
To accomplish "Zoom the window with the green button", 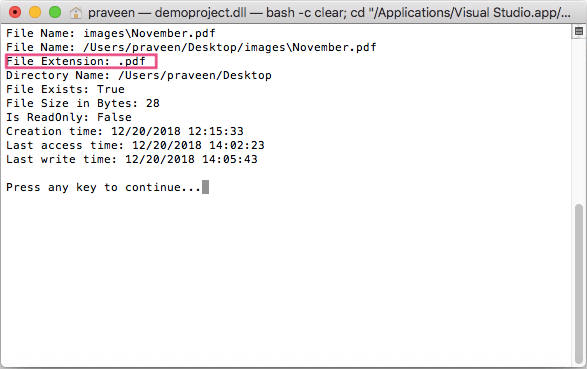I will coord(55,12).
